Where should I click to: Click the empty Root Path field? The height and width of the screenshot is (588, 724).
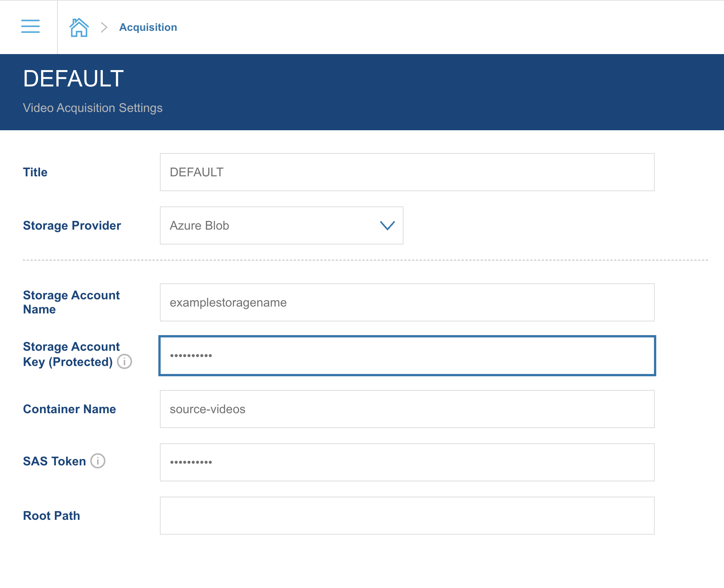[x=407, y=515]
